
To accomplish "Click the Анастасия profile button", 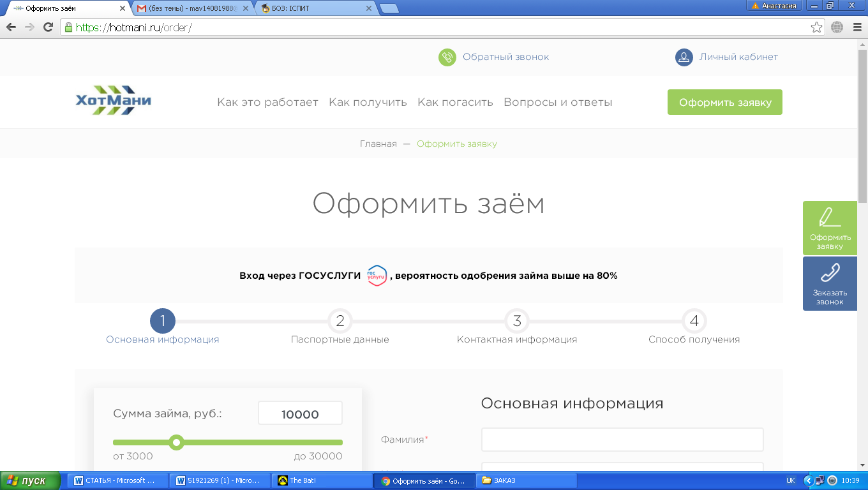I will pos(775,6).
